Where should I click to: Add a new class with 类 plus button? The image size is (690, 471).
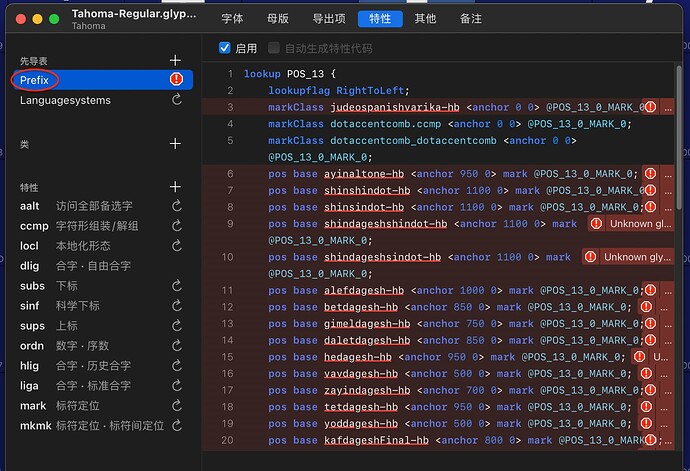coord(176,144)
